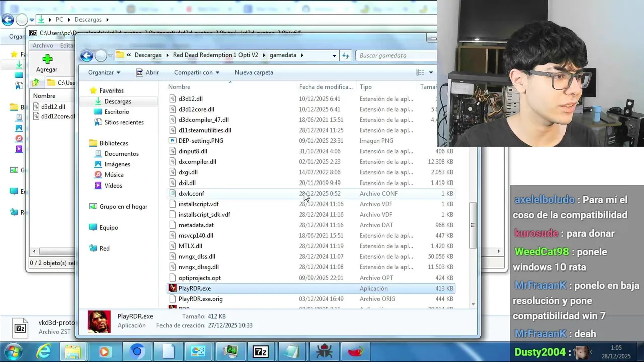The image size is (644, 362).
Task: Click the PlayRDR.exe thumbnail in details pane
Action: [x=99, y=321]
